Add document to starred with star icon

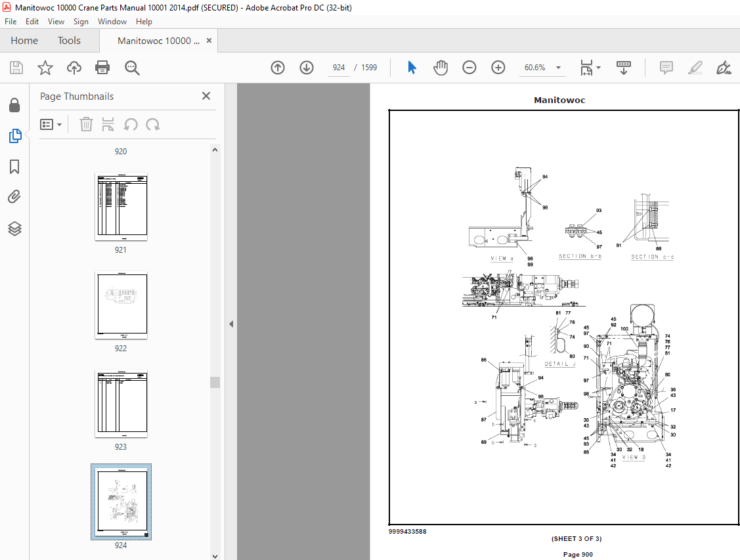[x=45, y=68]
